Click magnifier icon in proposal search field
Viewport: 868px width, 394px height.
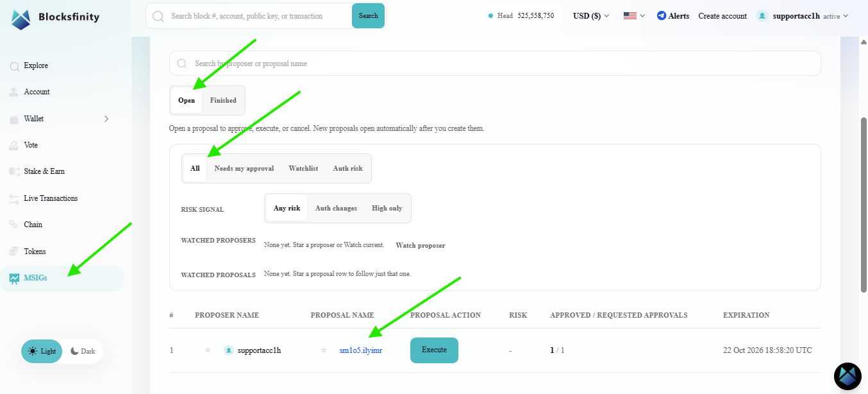click(x=182, y=64)
